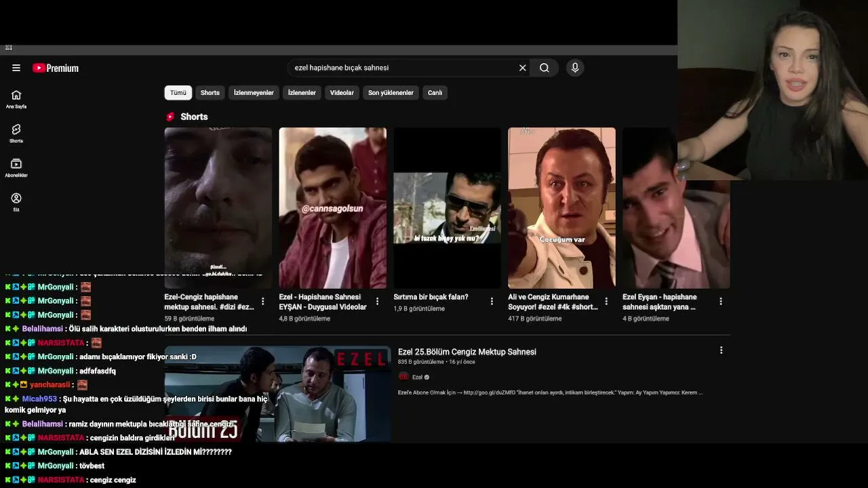Open Abonelikler in the sidebar
Image resolution: width=868 pixels, height=488 pixels.
pos(16,168)
